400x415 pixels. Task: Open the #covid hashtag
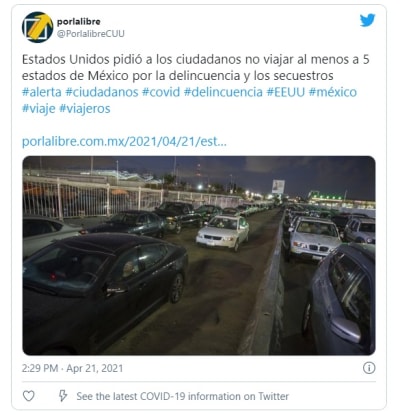pyautogui.click(x=161, y=92)
